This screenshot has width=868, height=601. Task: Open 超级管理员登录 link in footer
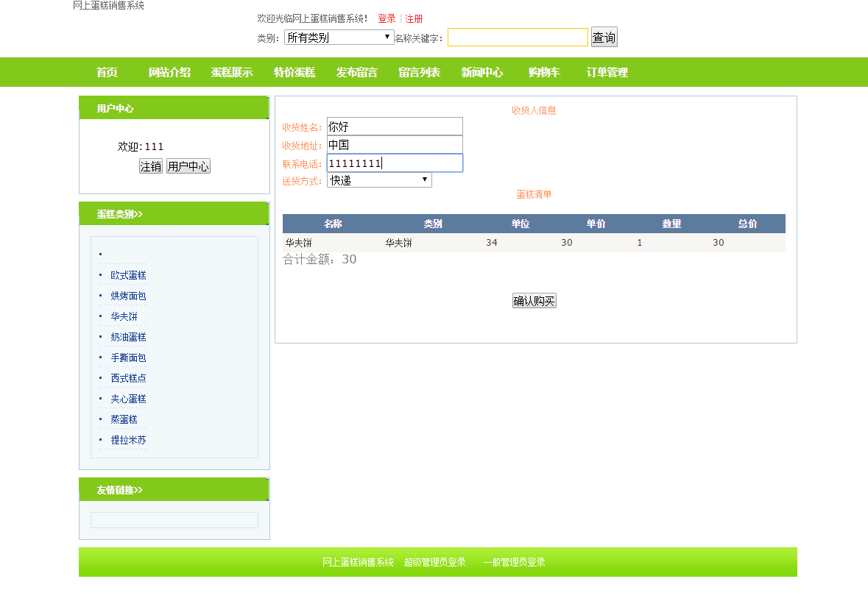[434, 562]
